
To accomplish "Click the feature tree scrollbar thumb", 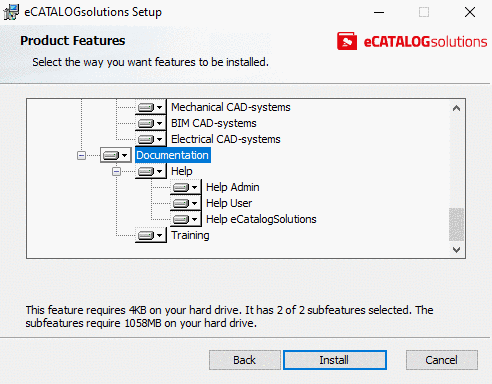I will point(456,224).
